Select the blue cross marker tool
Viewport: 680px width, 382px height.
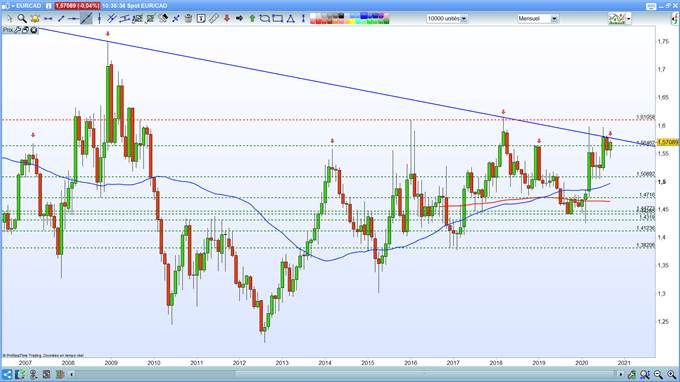click(176, 19)
